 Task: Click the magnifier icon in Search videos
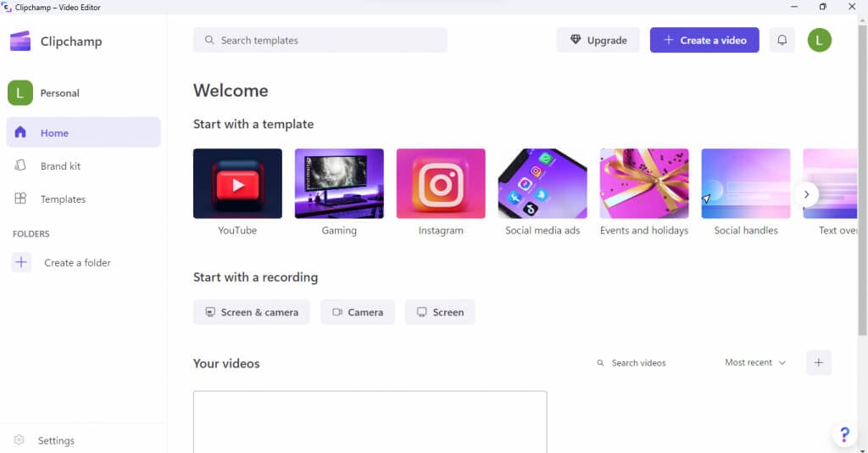click(600, 363)
